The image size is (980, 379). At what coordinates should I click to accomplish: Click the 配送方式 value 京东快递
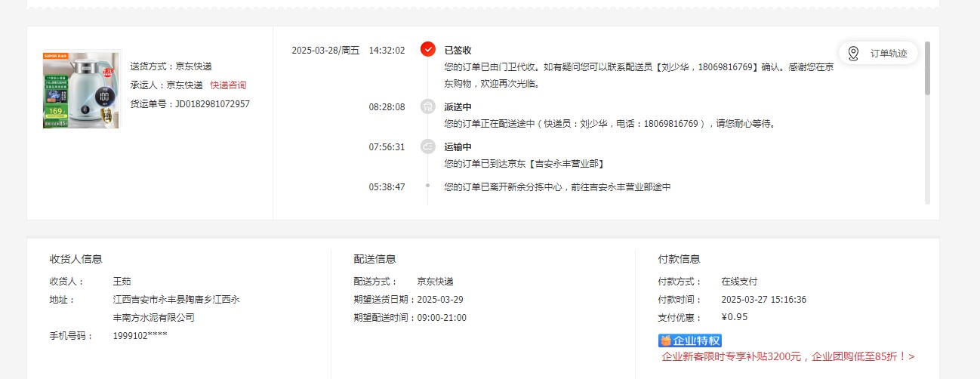click(x=436, y=282)
